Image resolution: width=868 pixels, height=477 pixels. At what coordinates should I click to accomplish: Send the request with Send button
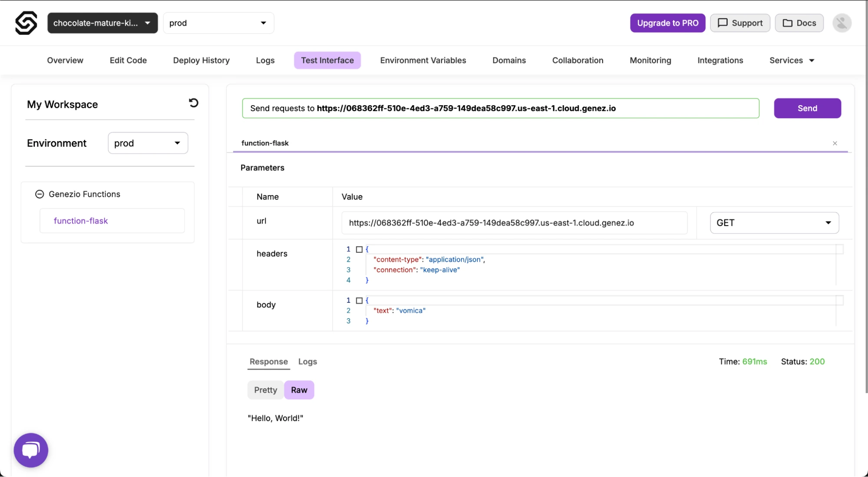807,108
